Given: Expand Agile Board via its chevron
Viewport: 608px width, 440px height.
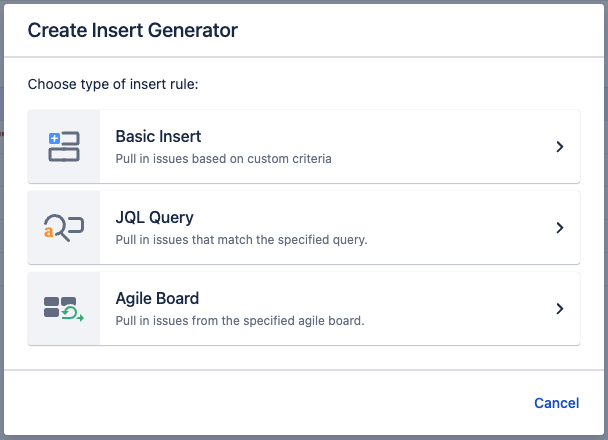Looking at the screenshot, I should click(560, 309).
